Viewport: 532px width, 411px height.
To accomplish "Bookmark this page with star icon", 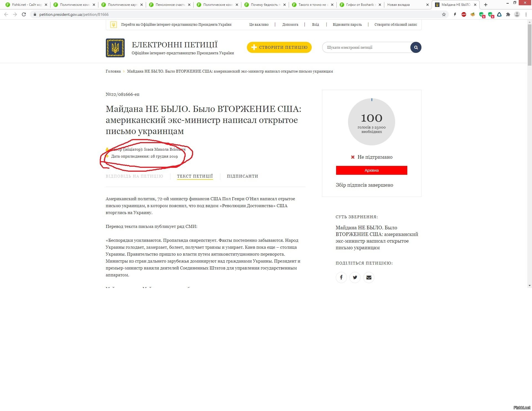I will [x=444, y=14].
